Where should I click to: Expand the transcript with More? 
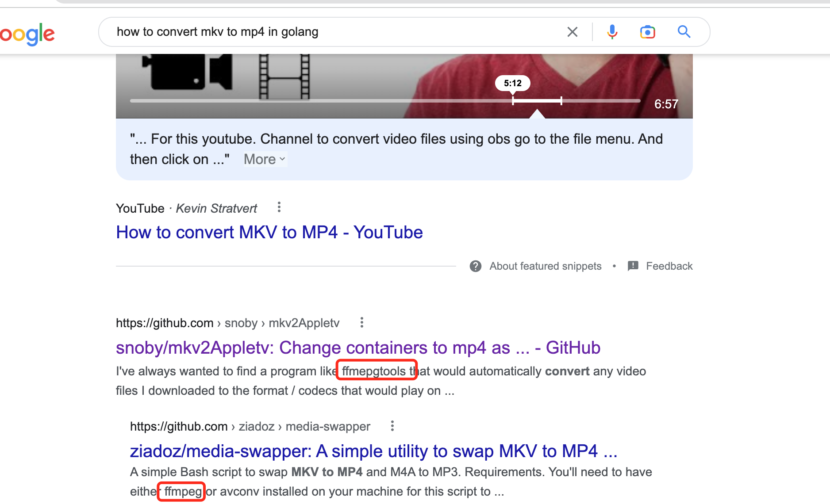[x=265, y=159]
